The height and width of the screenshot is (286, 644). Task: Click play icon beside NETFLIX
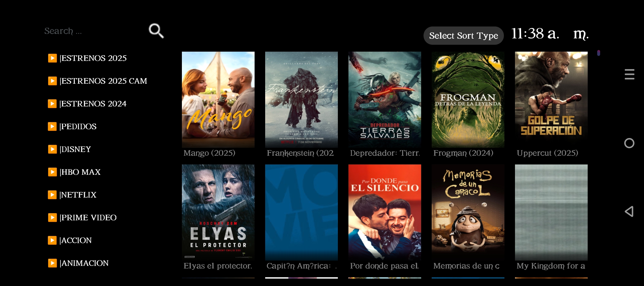(52, 195)
